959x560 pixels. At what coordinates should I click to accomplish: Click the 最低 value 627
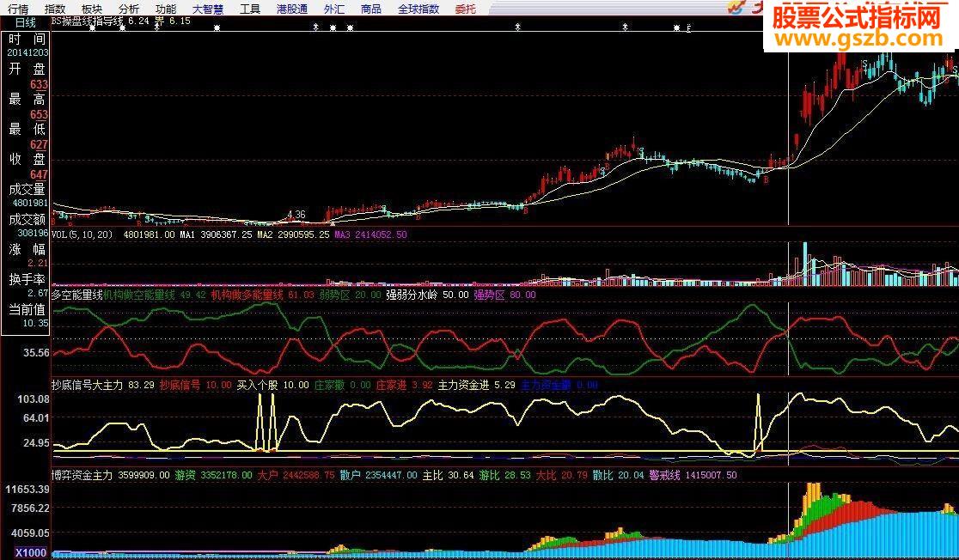coord(39,144)
